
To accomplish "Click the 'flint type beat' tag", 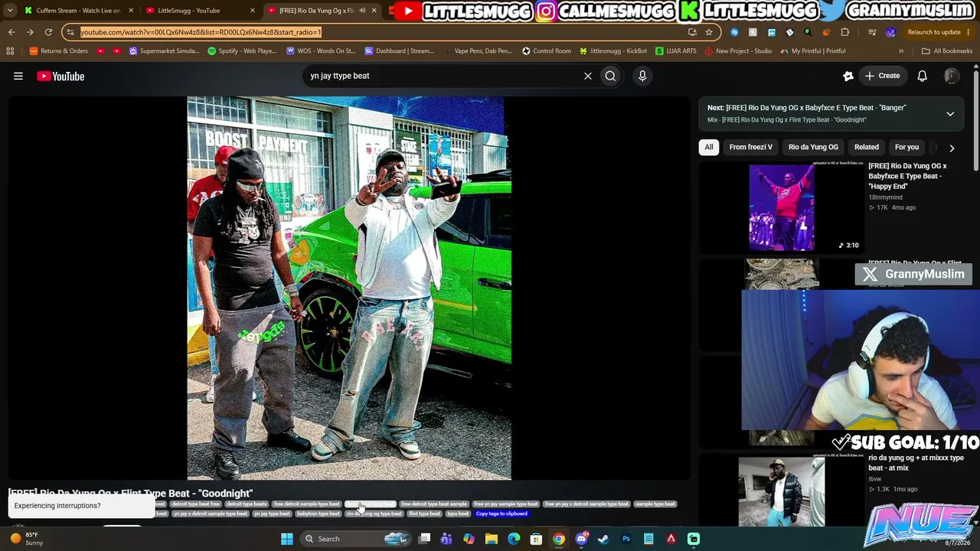I will pos(424,514).
